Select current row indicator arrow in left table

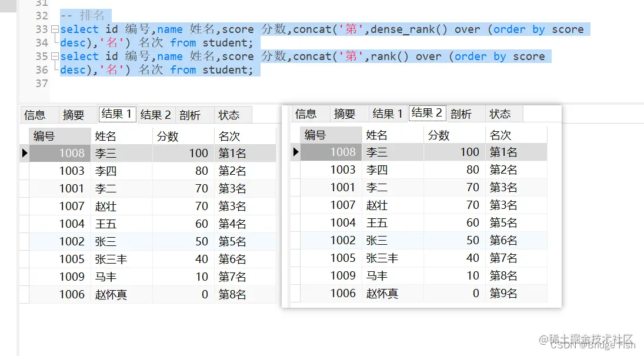pos(25,153)
